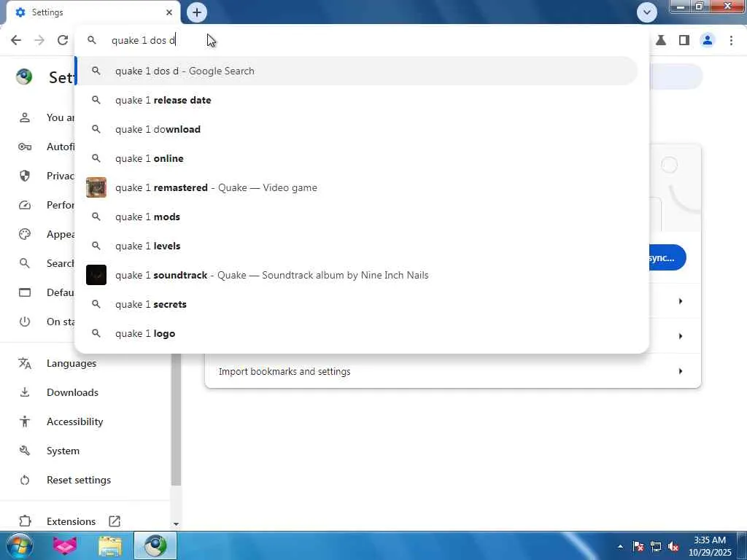Select the 'quake 1 logo' suggestion
Viewport: 747px width, 560px height.
(x=357, y=333)
